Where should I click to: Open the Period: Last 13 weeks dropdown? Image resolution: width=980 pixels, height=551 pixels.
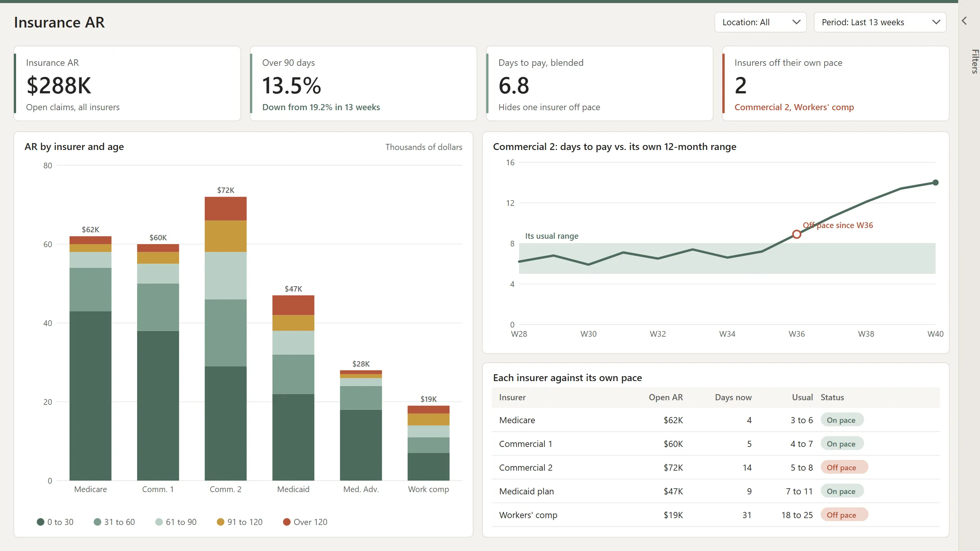click(x=880, y=22)
